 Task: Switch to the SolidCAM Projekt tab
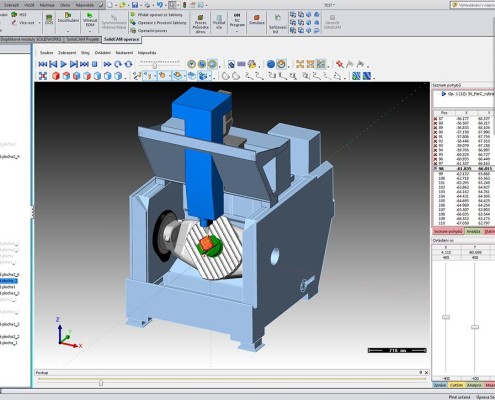[x=82, y=39]
